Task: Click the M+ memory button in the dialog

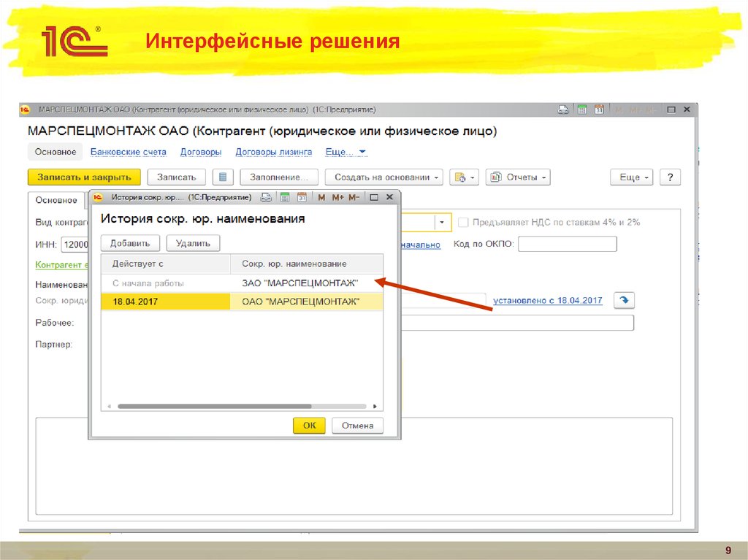Action: (x=337, y=197)
